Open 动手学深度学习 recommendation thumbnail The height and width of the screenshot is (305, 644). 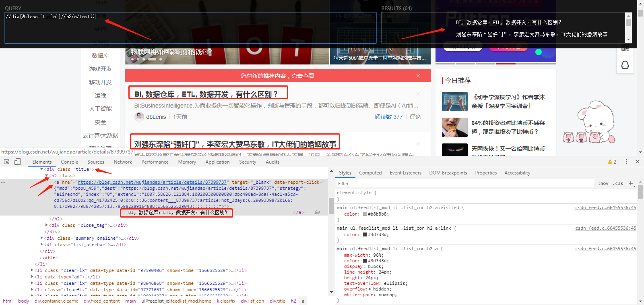(x=455, y=102)
